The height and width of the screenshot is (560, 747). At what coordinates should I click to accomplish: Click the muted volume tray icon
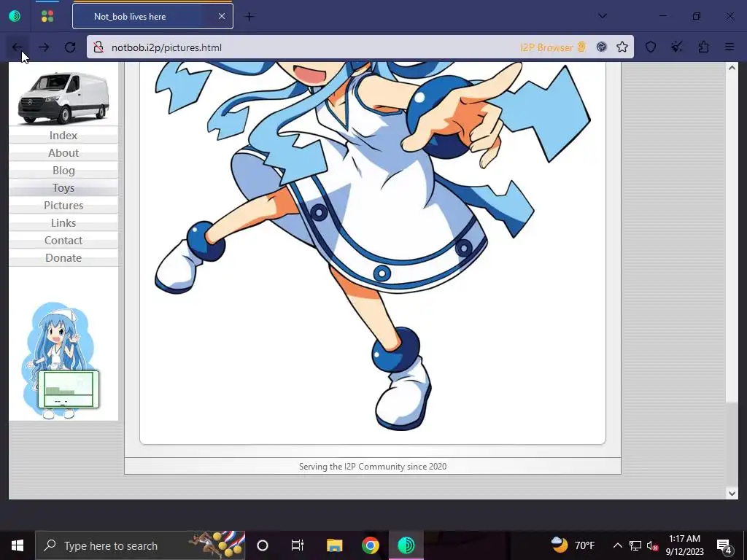[652, 545]
